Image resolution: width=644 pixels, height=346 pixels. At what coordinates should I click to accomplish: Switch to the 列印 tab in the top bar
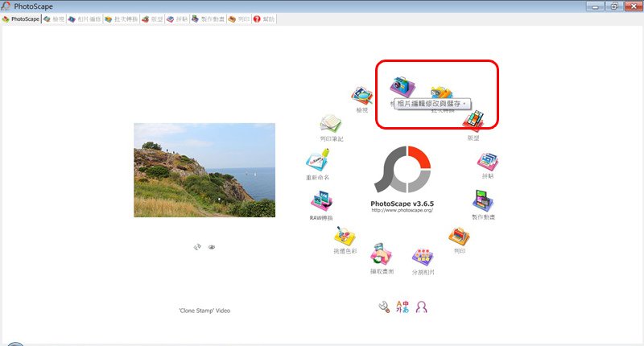click(239, 19)
